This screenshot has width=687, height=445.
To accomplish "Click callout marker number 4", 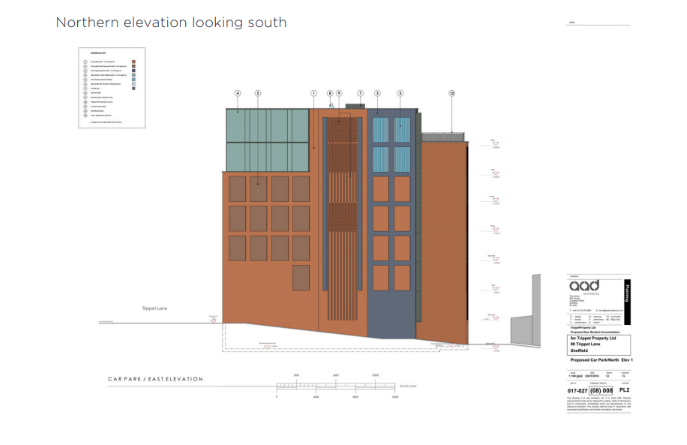I will (237, 94).
